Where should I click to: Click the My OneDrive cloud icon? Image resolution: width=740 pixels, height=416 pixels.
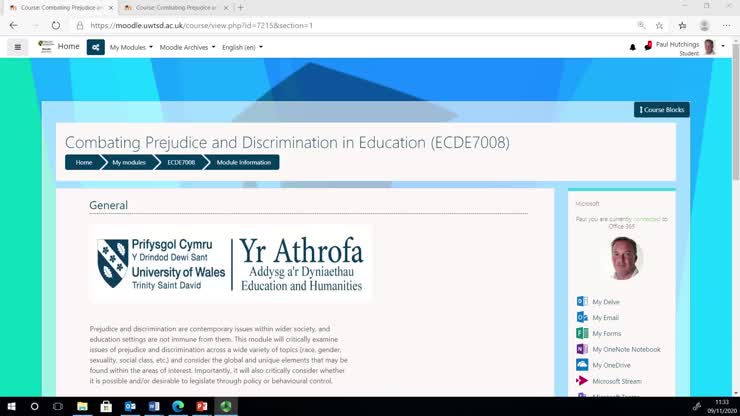[x=582, y=365]
